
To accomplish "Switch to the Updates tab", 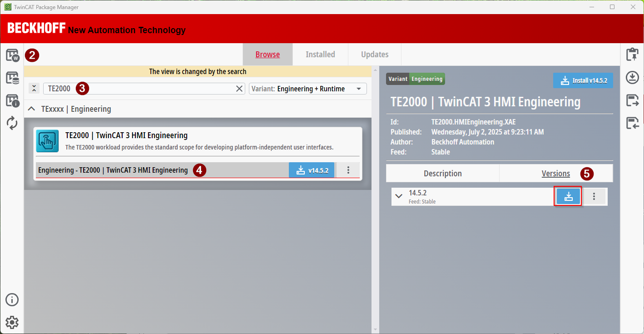I will [375, 55].
